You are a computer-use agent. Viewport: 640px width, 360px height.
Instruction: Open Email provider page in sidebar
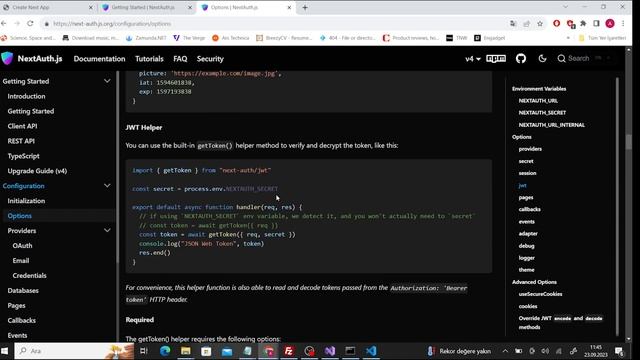tap(20, 261)
